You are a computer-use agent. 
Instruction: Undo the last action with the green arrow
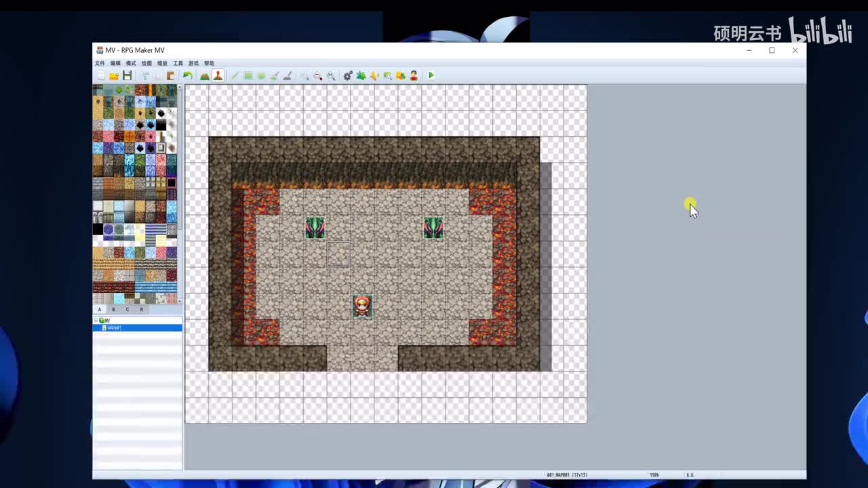187,76
